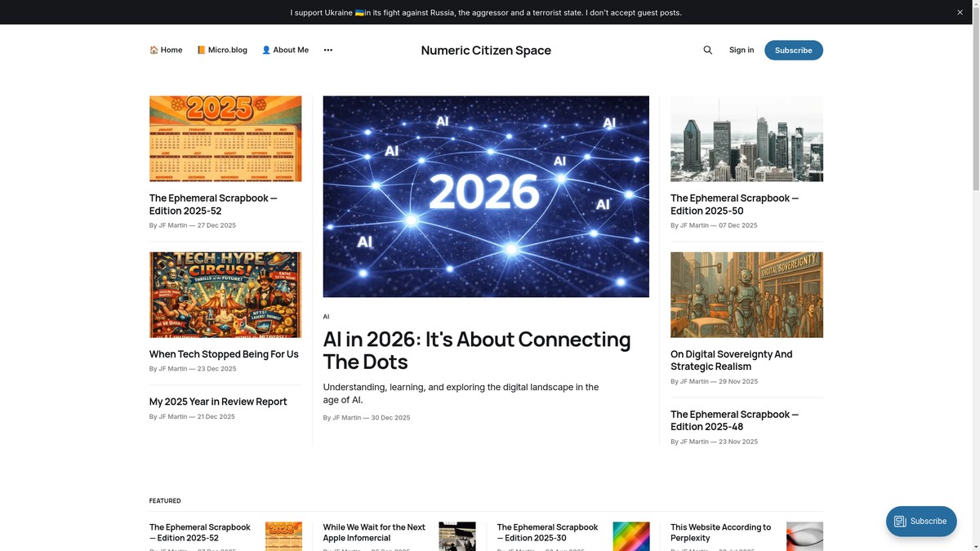980x551 pixels.
Task: Expand the three-dots more menu
Action: [x=327, y=50]
